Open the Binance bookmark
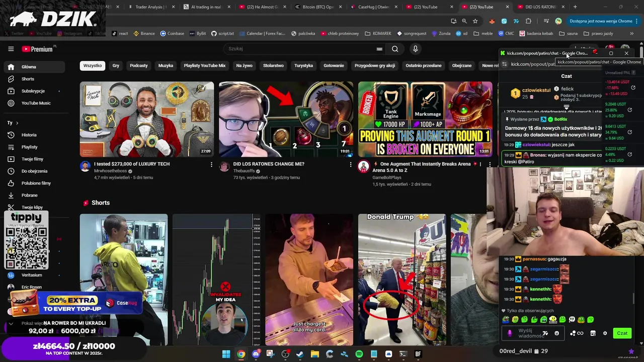The width and height of the screenshot is (644, 362). [144, 34]
